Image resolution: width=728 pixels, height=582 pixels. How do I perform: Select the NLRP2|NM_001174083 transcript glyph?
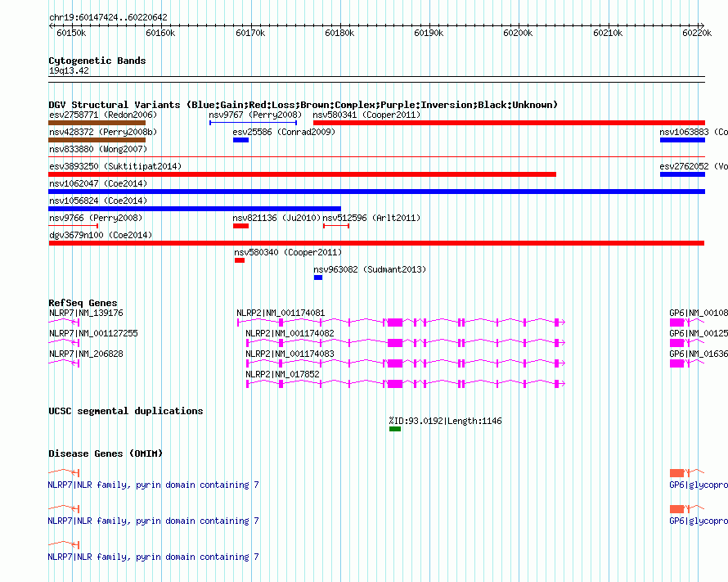[x=406, y=363]
